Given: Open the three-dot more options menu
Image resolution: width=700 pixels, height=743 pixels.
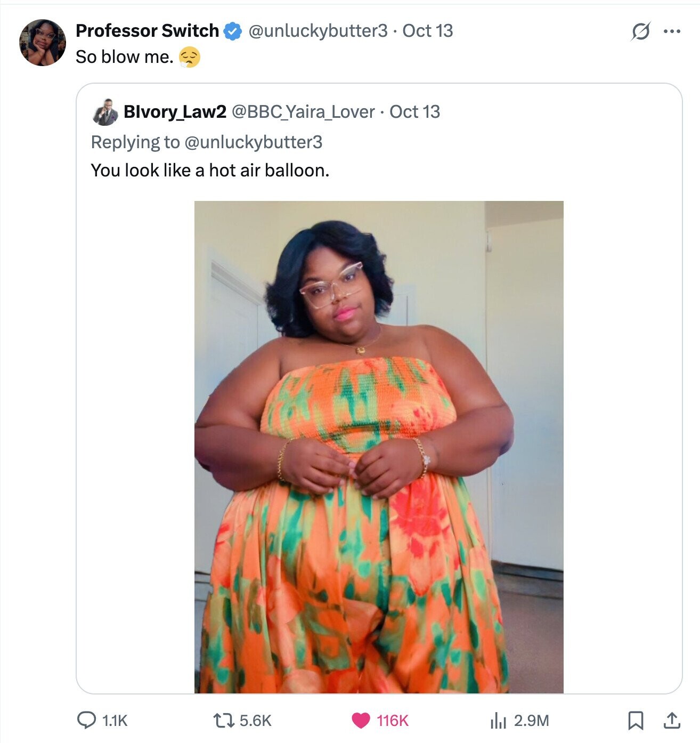Looking at the screenshot, I should (x=672, y=31).
